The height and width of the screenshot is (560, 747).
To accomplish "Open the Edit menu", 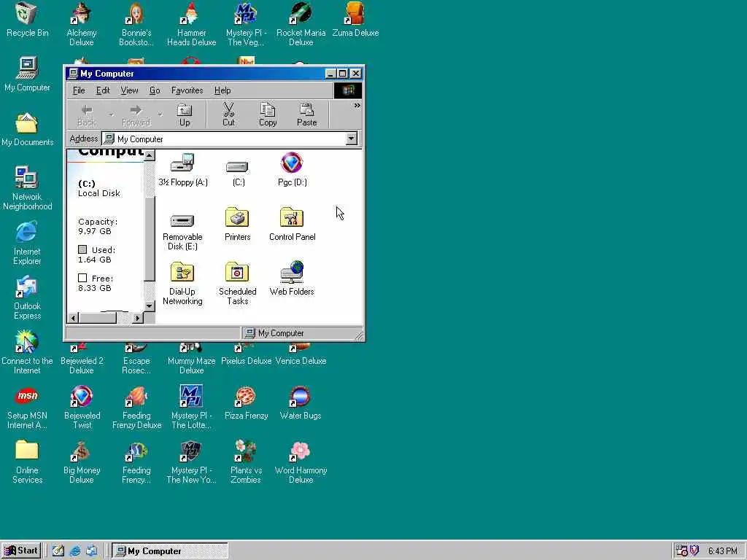I will click(x=102, y=90).
